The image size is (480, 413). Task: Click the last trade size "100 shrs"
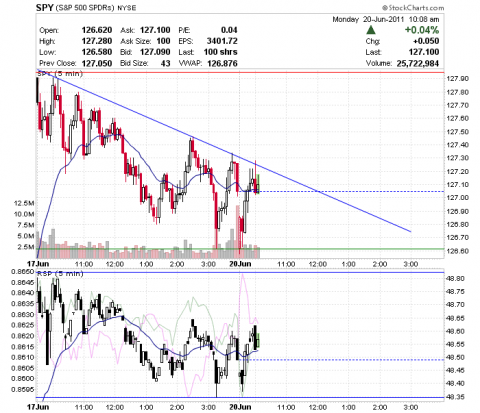tap(220, 52)
